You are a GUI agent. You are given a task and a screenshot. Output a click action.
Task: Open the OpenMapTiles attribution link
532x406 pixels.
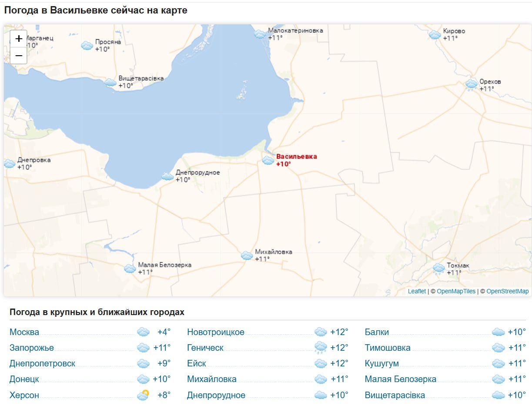[456, 291]
